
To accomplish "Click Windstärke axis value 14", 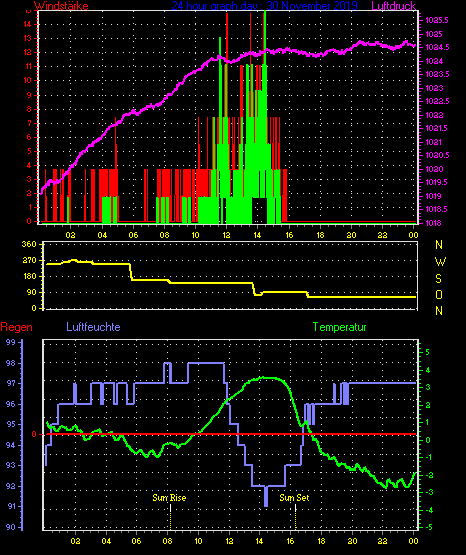I will pyautogui.click(x=27, y=24).
